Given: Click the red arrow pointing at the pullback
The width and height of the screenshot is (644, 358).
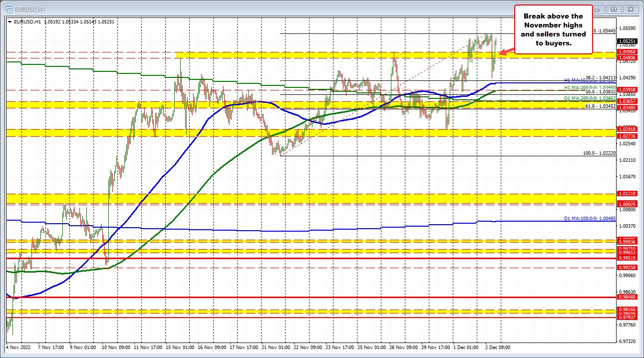Looking at the screenshot, I should pos(505,51).
